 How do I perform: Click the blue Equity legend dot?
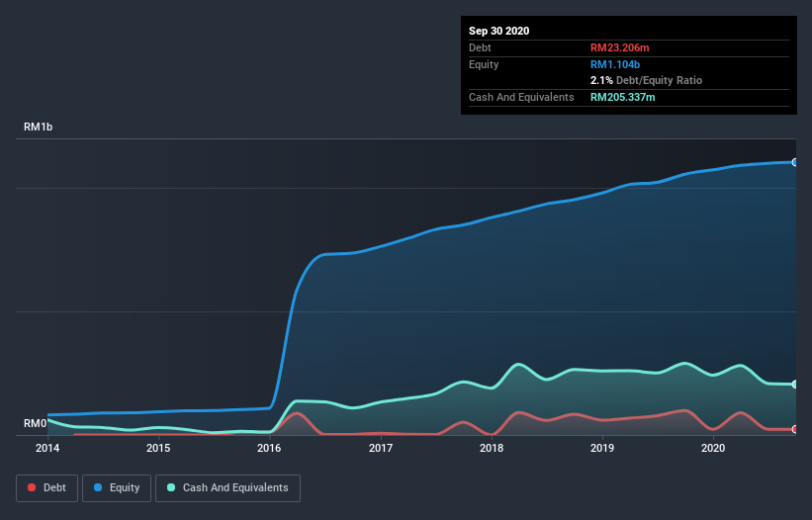98,487
